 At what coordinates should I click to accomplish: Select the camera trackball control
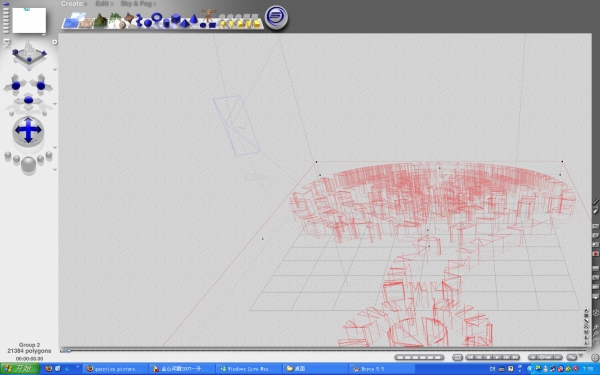(x=28, y=131)
